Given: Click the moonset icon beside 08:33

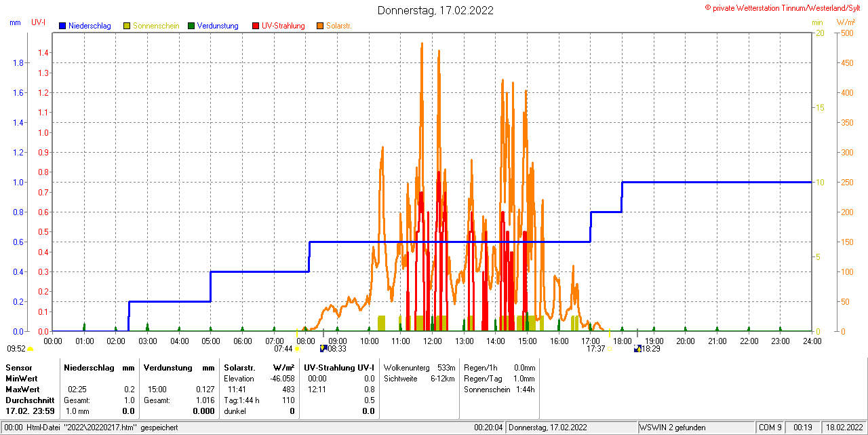Looking at the screenshot, I should point(323,349).
